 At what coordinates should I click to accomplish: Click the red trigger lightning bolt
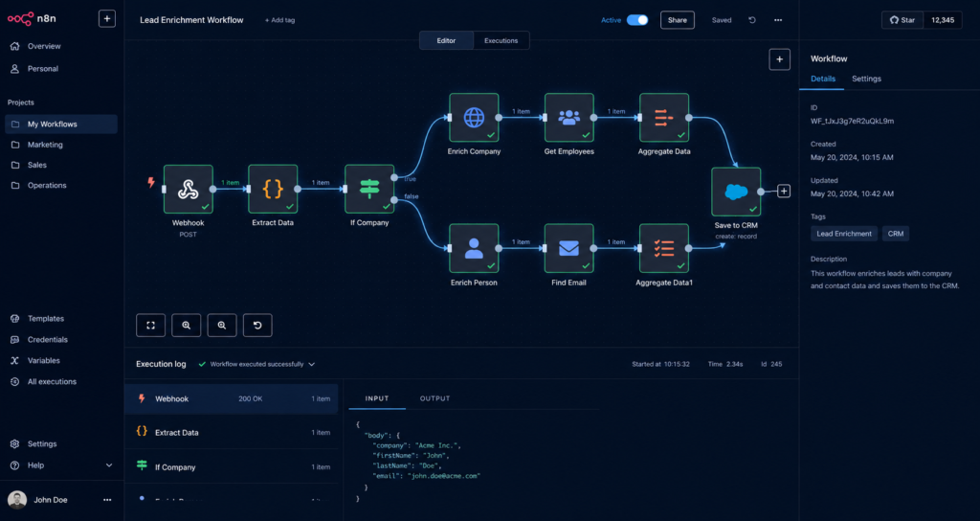point(150,182)
